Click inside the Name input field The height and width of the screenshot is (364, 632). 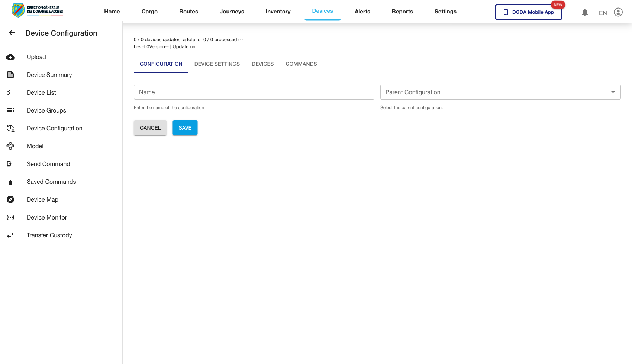tap(254, 92)
